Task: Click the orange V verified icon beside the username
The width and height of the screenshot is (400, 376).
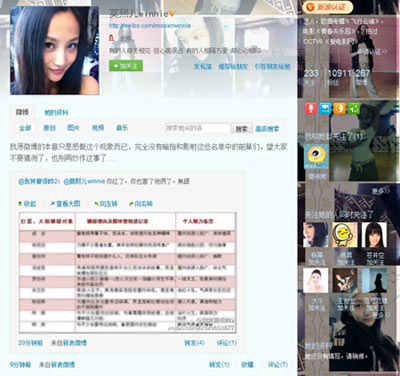Action: tap(172, 14)
